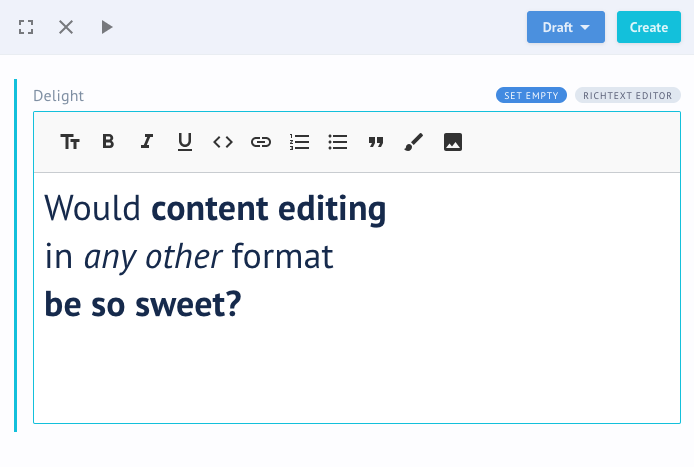Open the text size heading tool
The width and height of the screenshot is (694, 467).
click(x=70, y=142)
